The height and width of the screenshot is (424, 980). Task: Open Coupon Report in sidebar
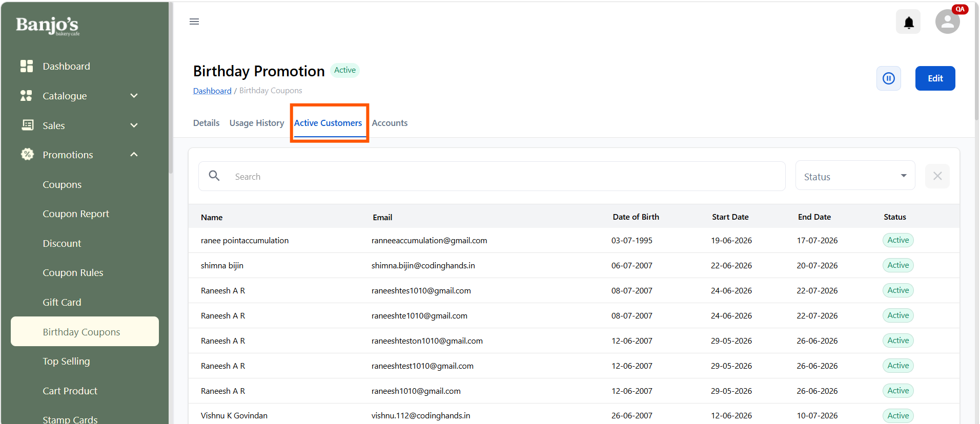click(x=76, y=214)
